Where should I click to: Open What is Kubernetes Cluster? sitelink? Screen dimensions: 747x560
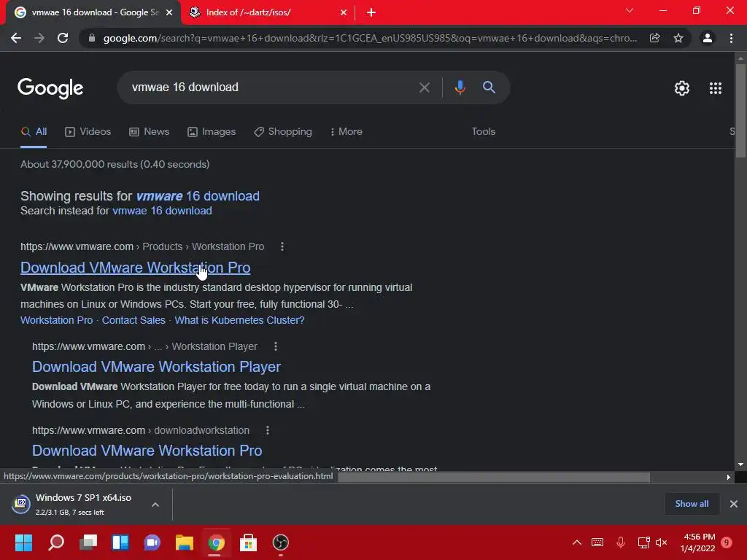[239, 321]
